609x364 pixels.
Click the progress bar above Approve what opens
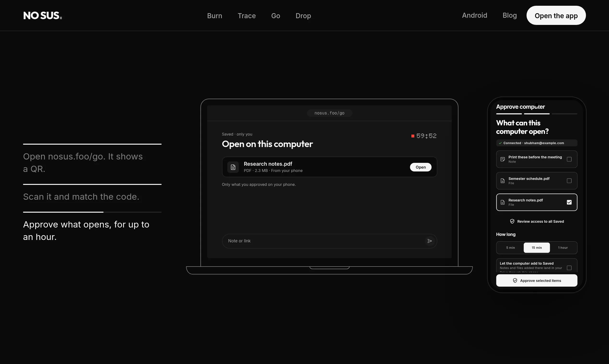point(92,212)
